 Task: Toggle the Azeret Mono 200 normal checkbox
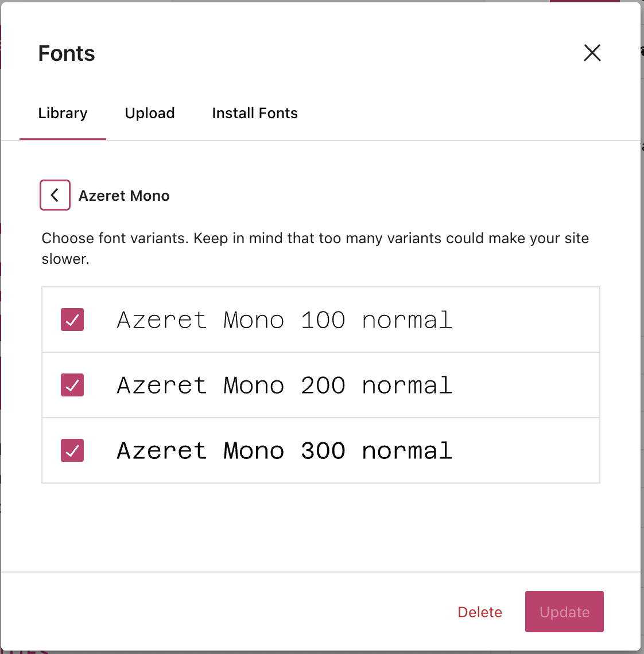[x=72, y=385]
